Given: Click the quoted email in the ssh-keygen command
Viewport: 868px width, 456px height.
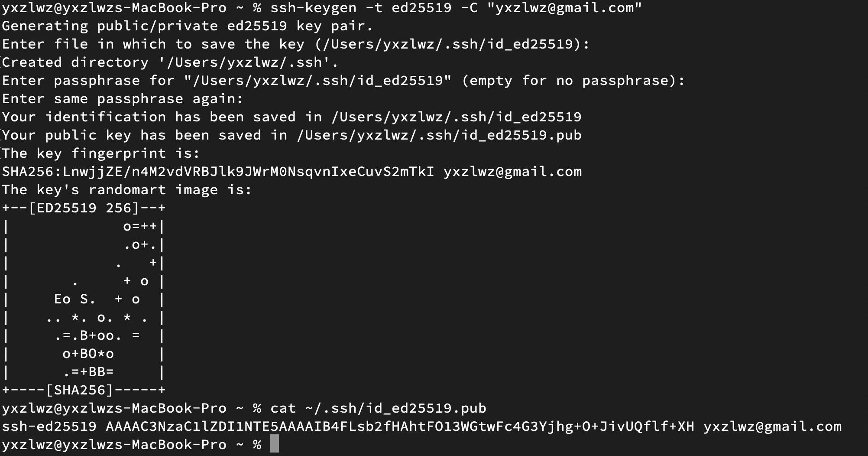Looking at the screenshot, I should [564, 7].
